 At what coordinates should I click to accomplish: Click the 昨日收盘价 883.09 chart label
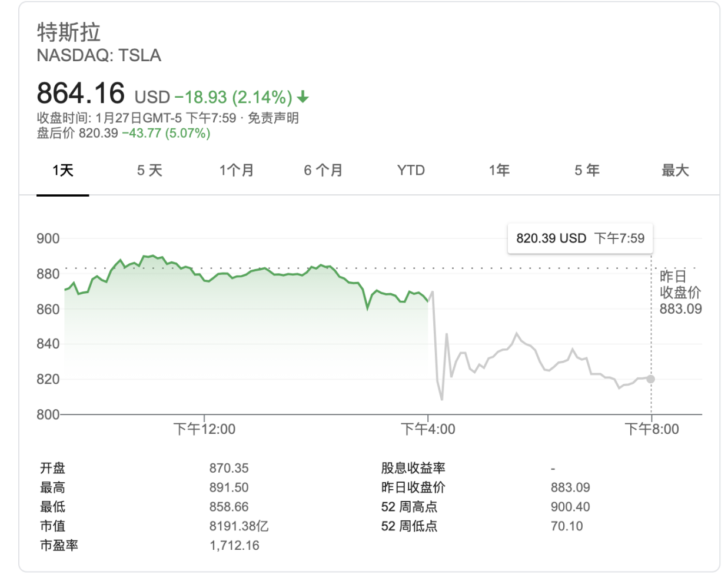pos(680,293)
